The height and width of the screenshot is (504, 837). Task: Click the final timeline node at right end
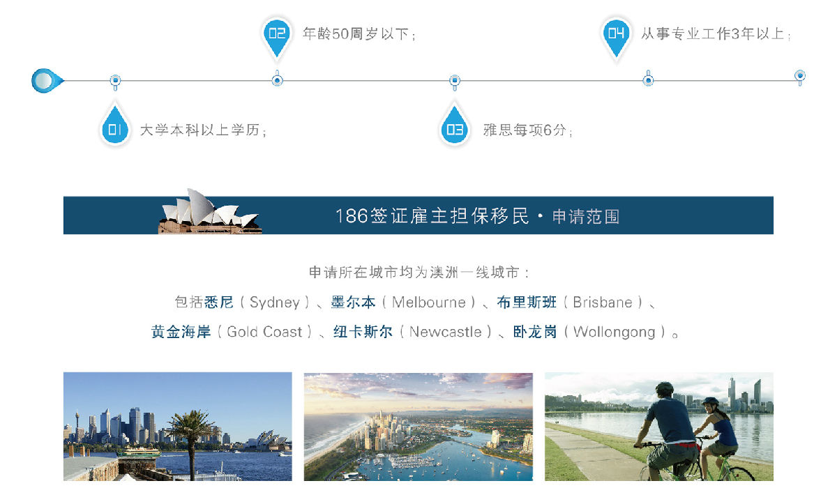click(x=800, y=76)
